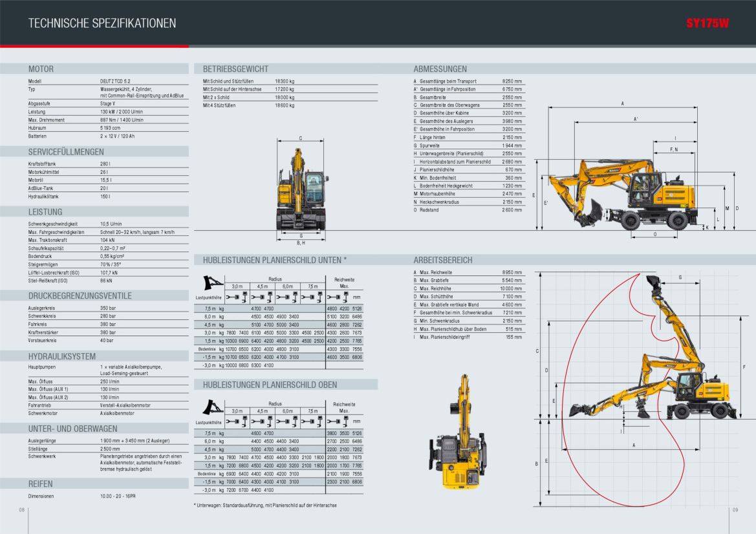The width and height of the screenshot is (756, 534).
Task: Select the Mit 2 x Schild weight 18000 kg
Action: click(285, 98)
